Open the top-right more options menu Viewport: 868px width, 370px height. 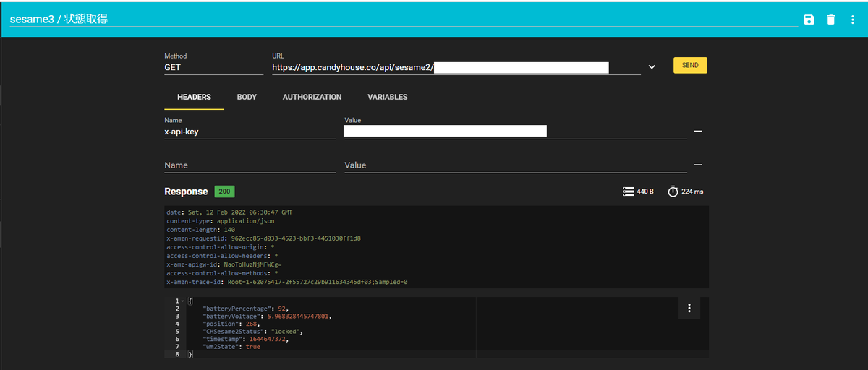point(853,20)
